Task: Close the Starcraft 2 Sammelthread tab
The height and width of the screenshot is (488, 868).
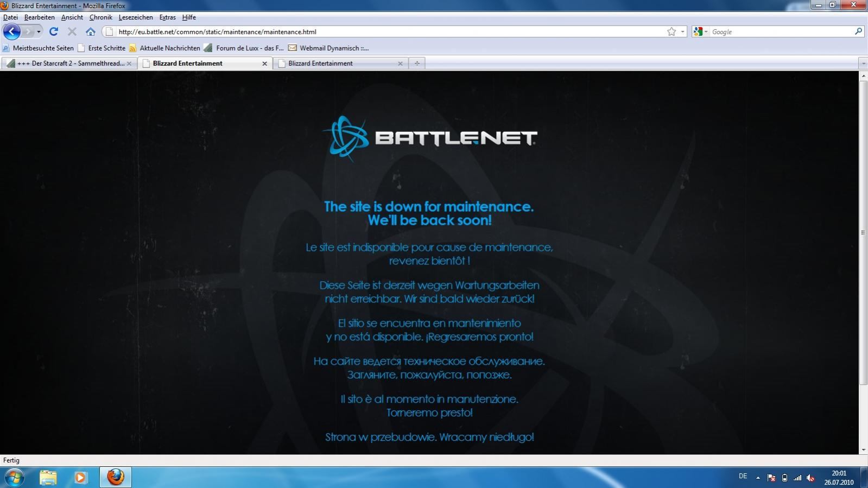Action: (x=129, y=64)
